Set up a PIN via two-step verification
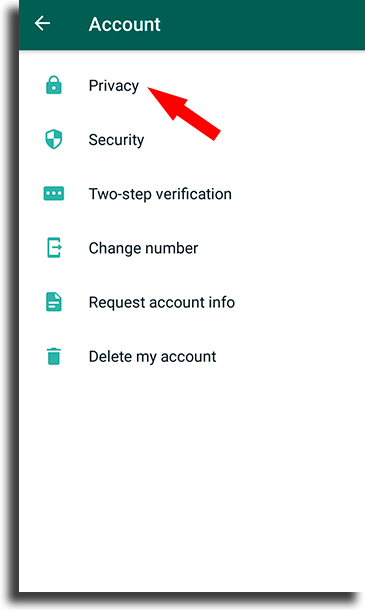Viewport: 365px width, 610px height. [192, 194]
